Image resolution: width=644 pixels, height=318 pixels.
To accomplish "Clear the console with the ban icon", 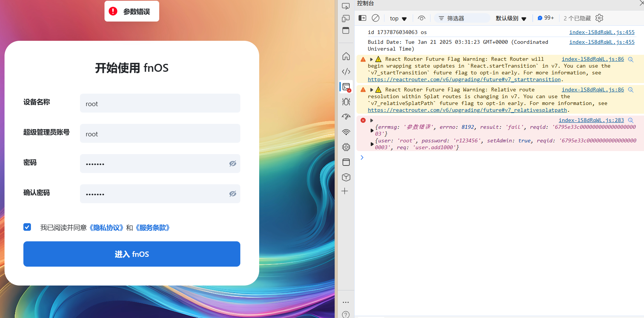I will [375, 18].
